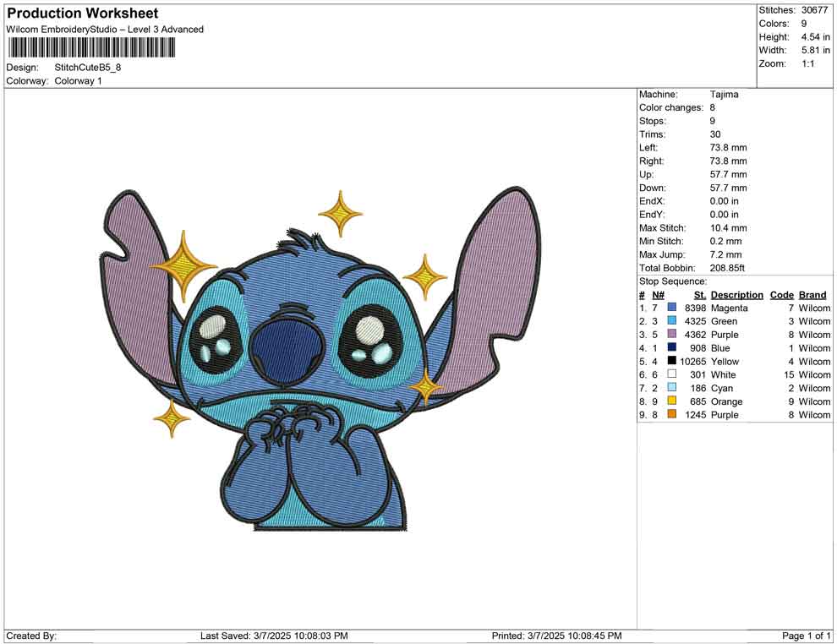Select the White swatch in stop 6
Image resolution: width=837 pixels, height=644 pixels.
click(x=672, y=374)
